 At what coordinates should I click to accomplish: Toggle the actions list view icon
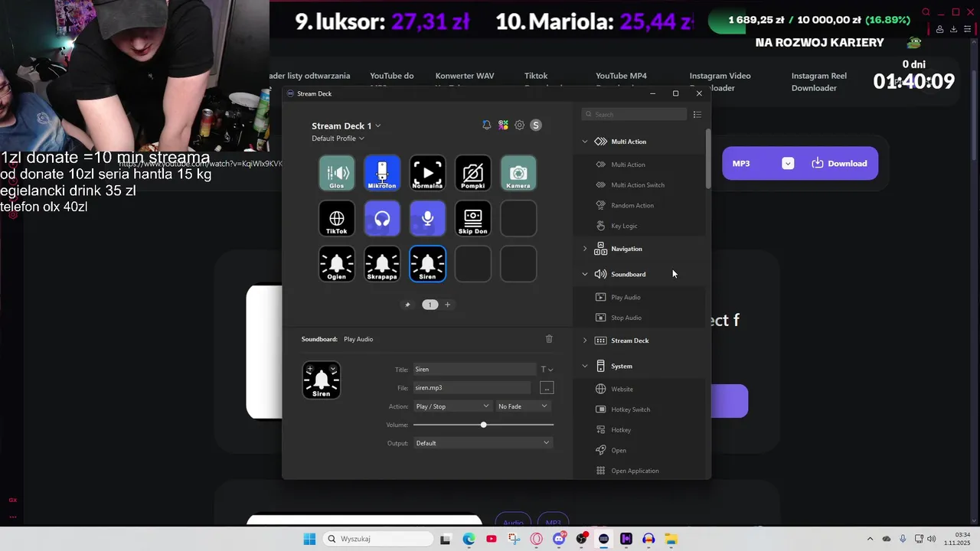[x=697, y=115]
